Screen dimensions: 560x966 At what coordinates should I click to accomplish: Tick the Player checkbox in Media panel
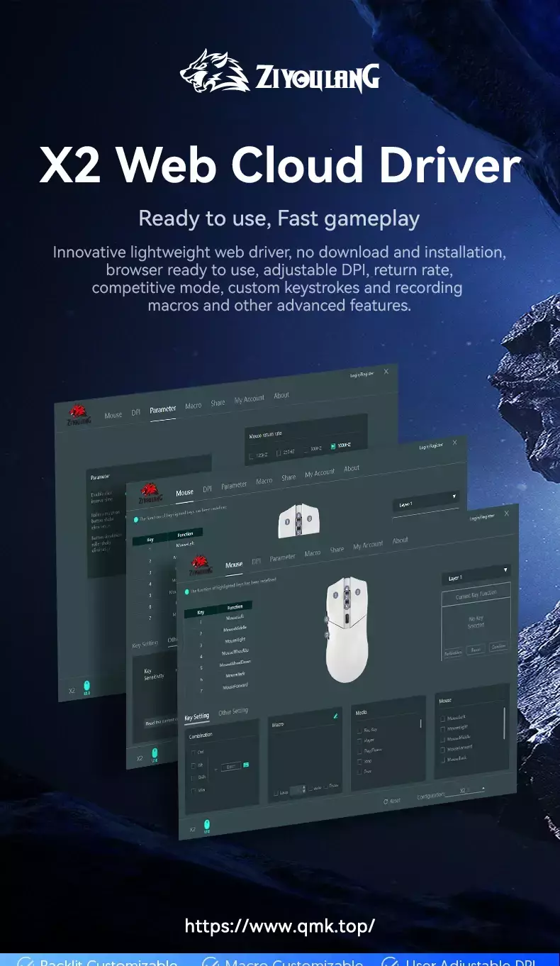[359, 740]
